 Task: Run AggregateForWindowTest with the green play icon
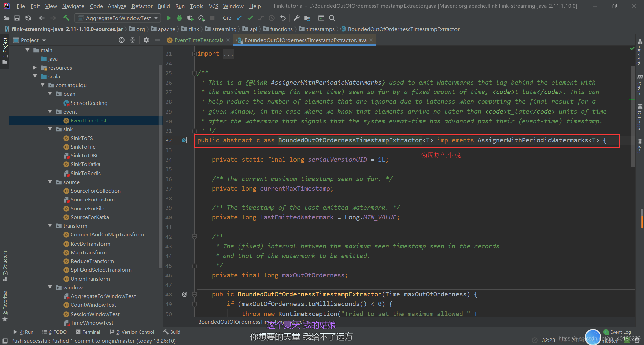click(x=169, y=18)
